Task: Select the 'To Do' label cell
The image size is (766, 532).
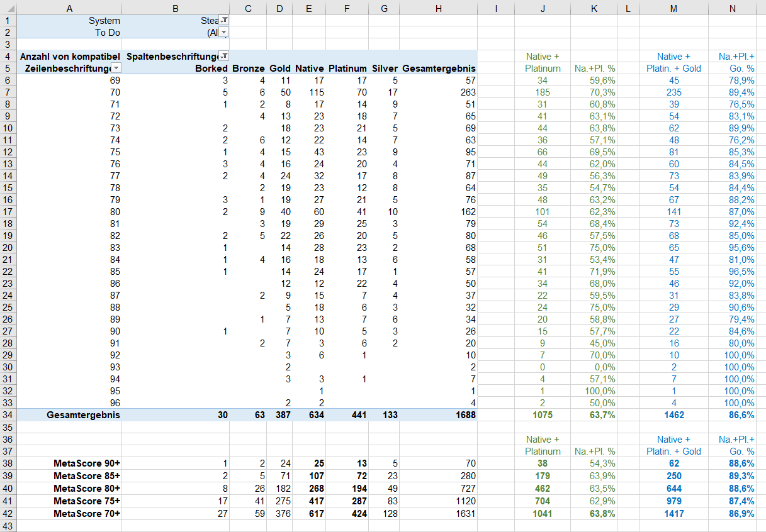Action: [x=69, y=33]
